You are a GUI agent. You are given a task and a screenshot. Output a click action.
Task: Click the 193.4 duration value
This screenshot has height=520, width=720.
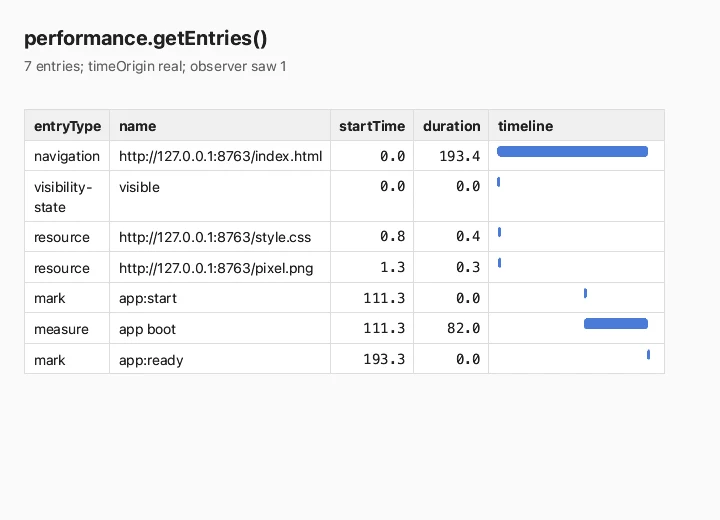tap(460, 156)
